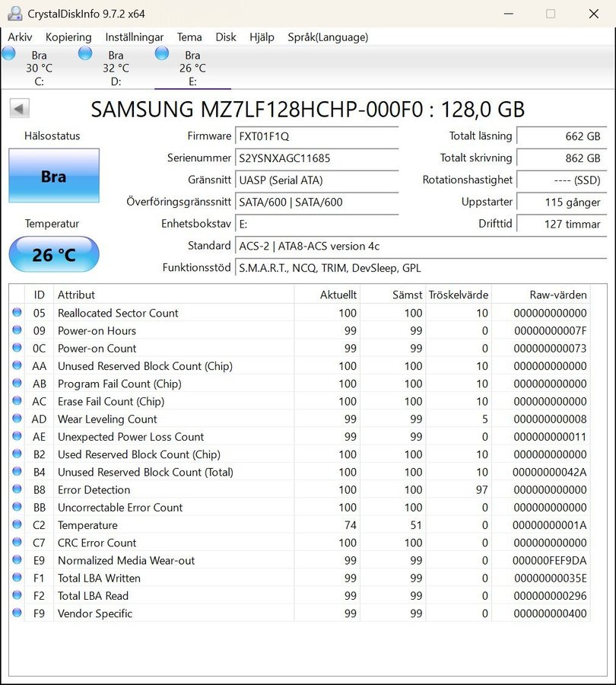Image resolution: width=616 pixels, height=685 pixels.
Task: Click status icon beside Reallocated Sector Count
Action: coord(17,313)
